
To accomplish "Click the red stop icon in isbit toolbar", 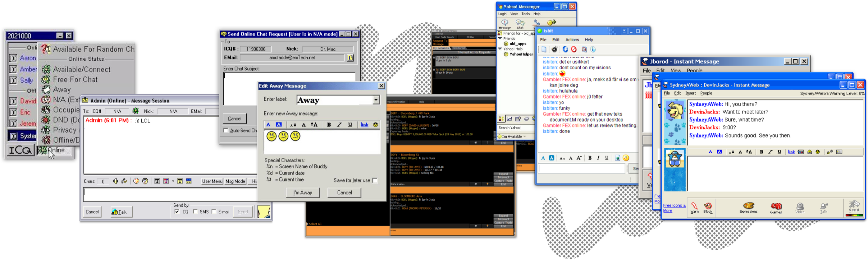I will 574,49.
